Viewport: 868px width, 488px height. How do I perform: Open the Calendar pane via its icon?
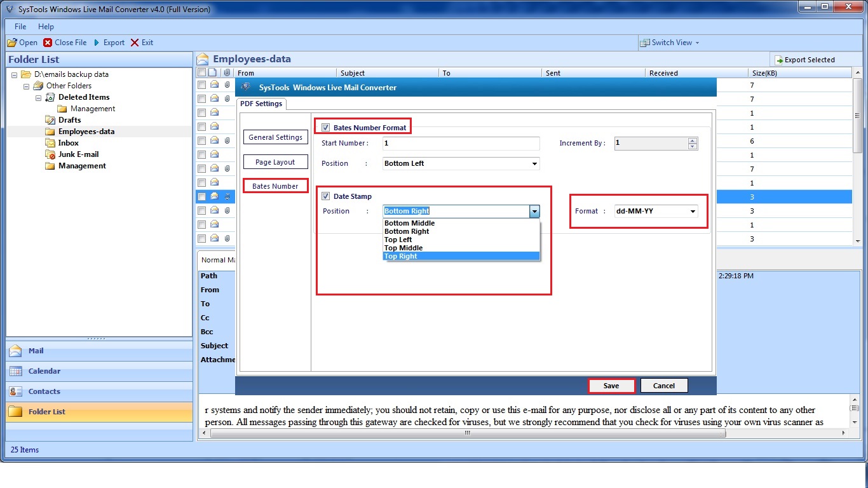click(x=16, y=371)
